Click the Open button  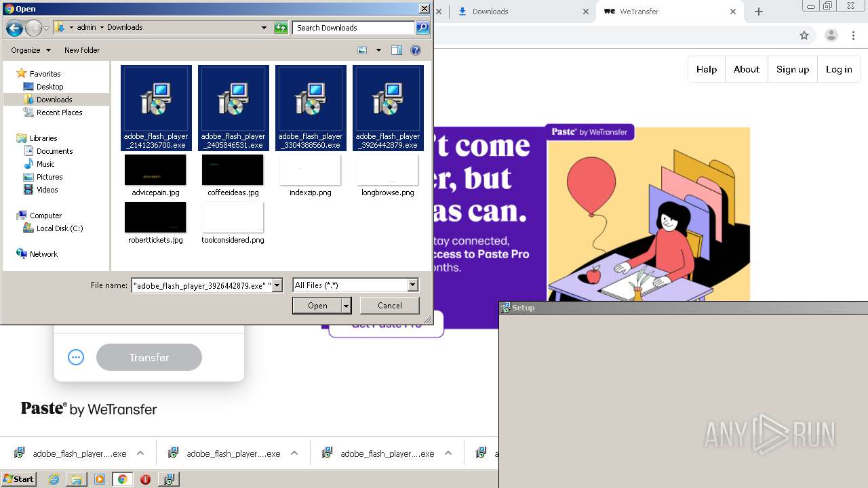point(317,306)
